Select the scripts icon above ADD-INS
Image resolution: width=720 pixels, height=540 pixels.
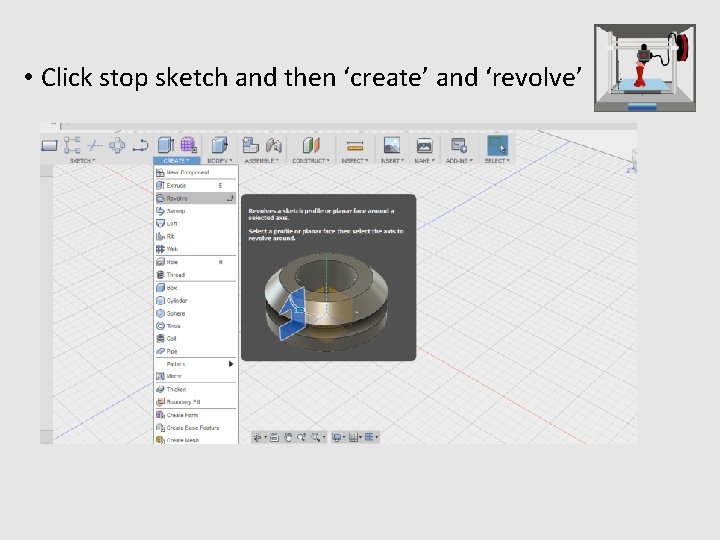coord(459,146)
